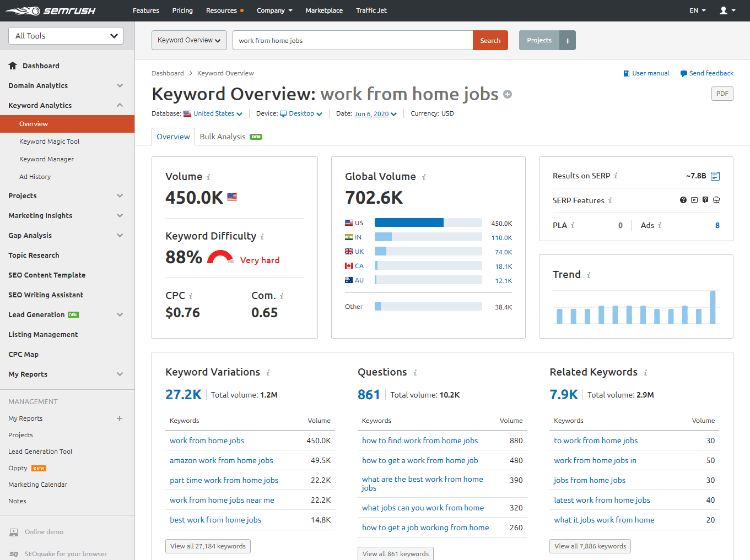Open Keyword Magic Tool in sidebar
Image resolution: width=750 pixels, height=560 pixels.
(x=49, y=142)
